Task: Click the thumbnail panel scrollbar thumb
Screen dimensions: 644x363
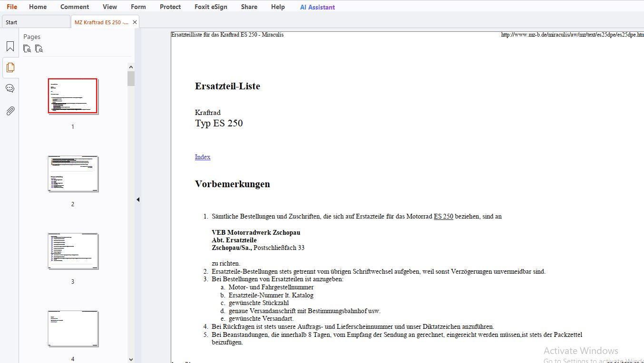Action: coord(131,78)
